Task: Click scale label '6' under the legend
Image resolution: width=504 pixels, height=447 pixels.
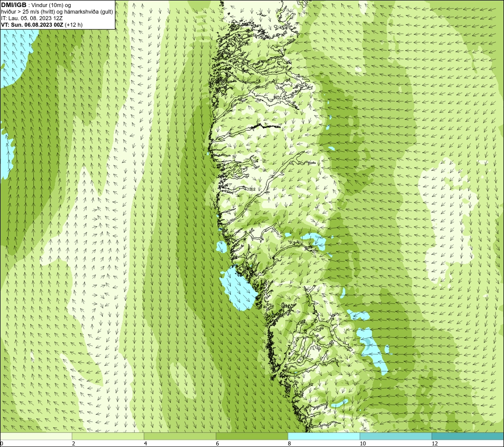Action: point(218,443)
